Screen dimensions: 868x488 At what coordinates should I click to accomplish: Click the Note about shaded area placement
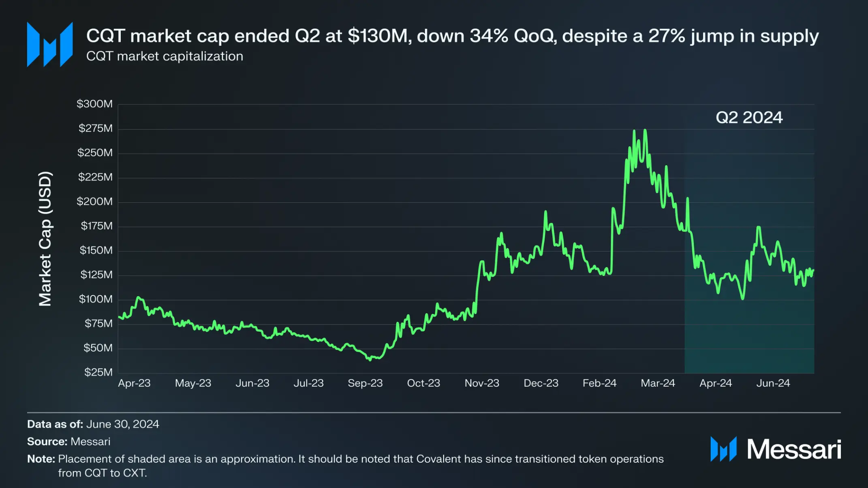345,466
